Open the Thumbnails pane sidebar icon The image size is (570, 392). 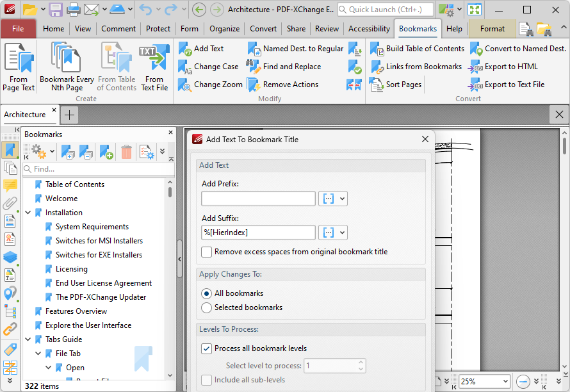[x=10, y=168]
